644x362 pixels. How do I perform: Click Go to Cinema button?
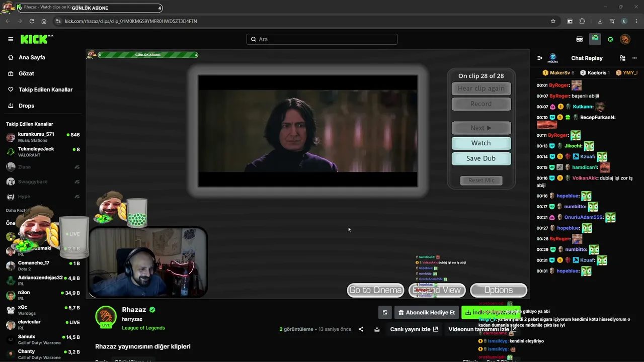pyautogui.click(x=375, y=290)
